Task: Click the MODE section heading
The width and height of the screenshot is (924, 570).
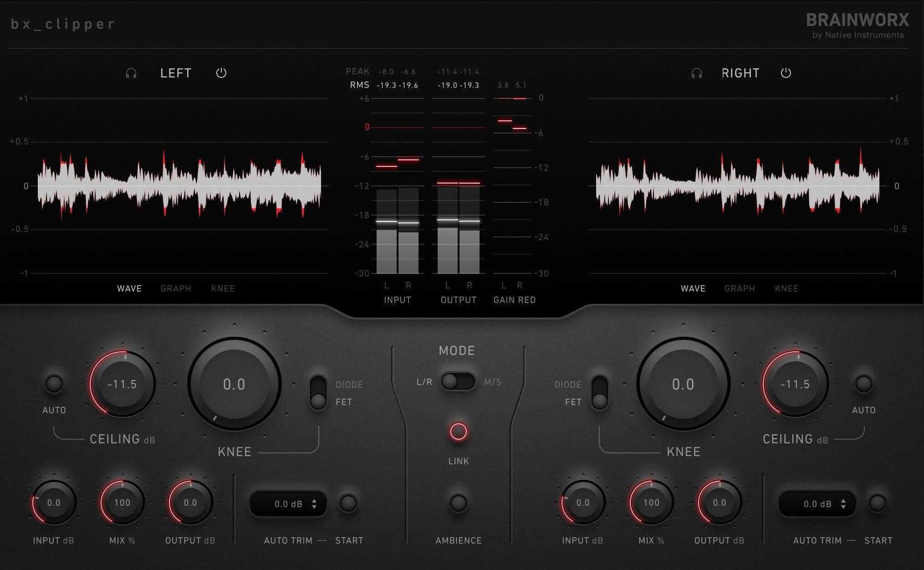Action: pos(457,350)
